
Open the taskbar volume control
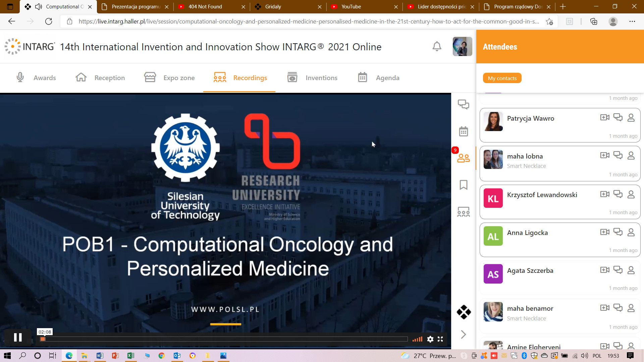point(585,356)
